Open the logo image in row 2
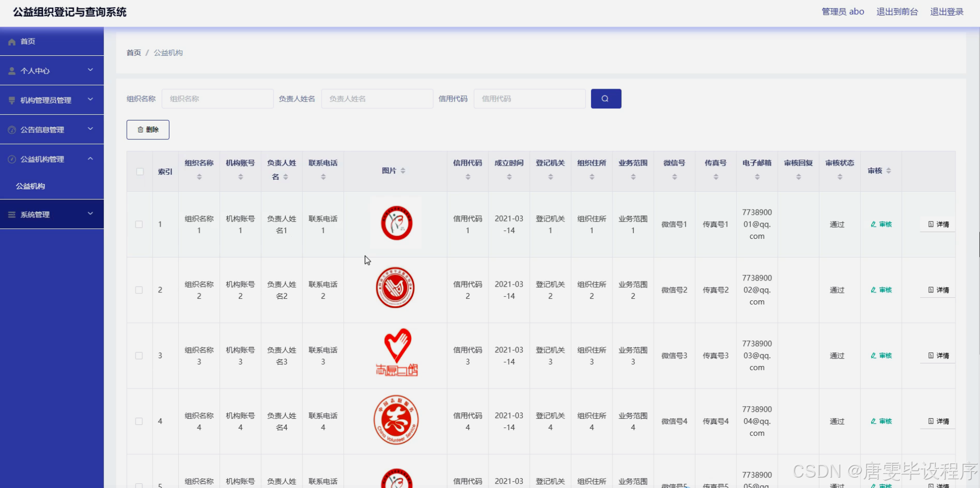 click(396, 288)
